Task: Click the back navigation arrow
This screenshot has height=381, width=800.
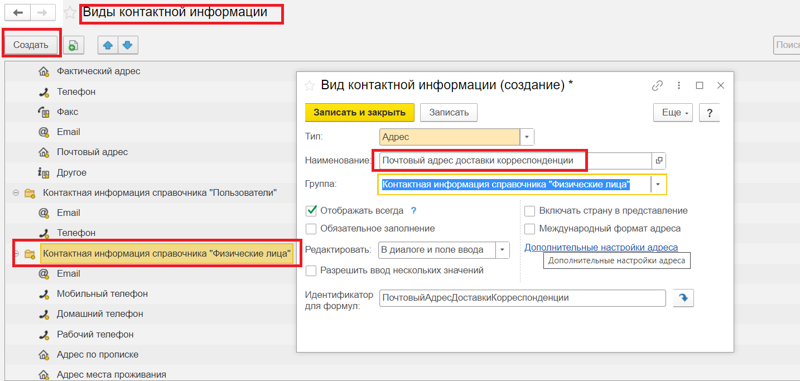Action: point(18,13)
